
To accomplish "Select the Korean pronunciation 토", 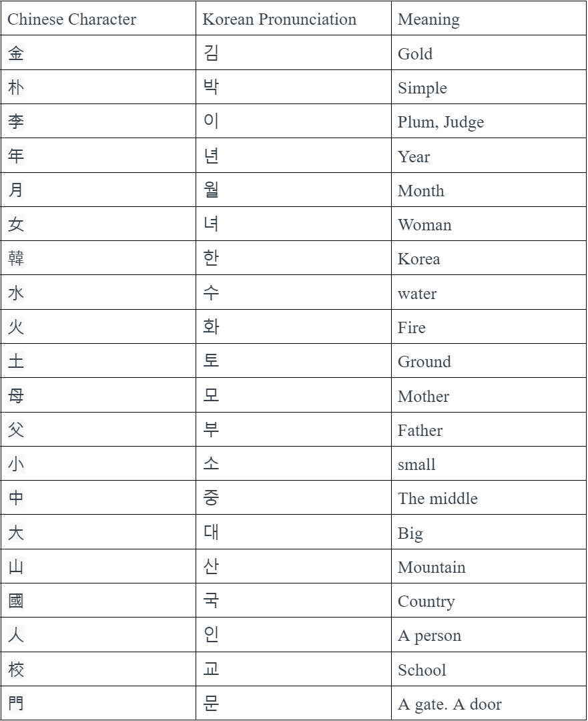I will point(211,361).
